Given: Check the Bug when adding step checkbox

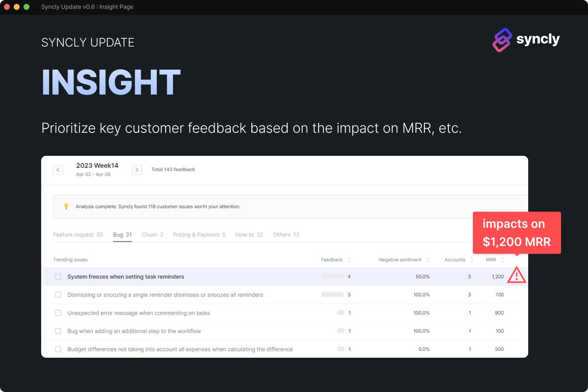Looking at the screenshot, I should tap(58, 331).
